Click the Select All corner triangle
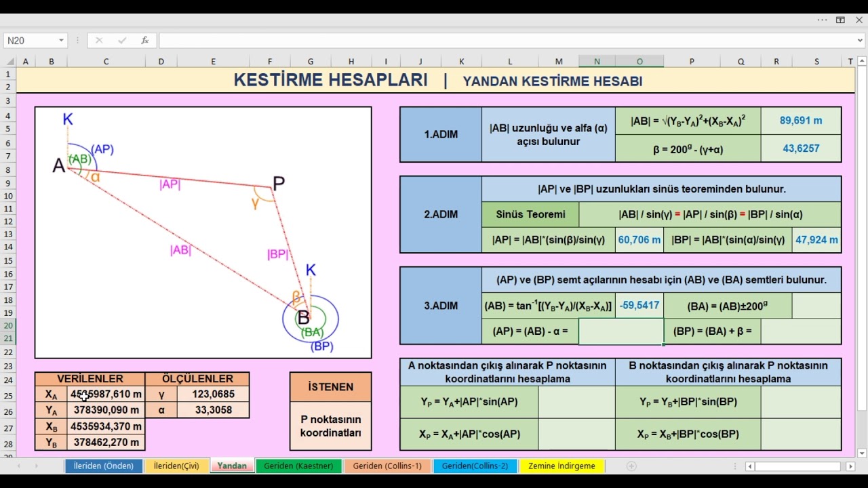 9,62
